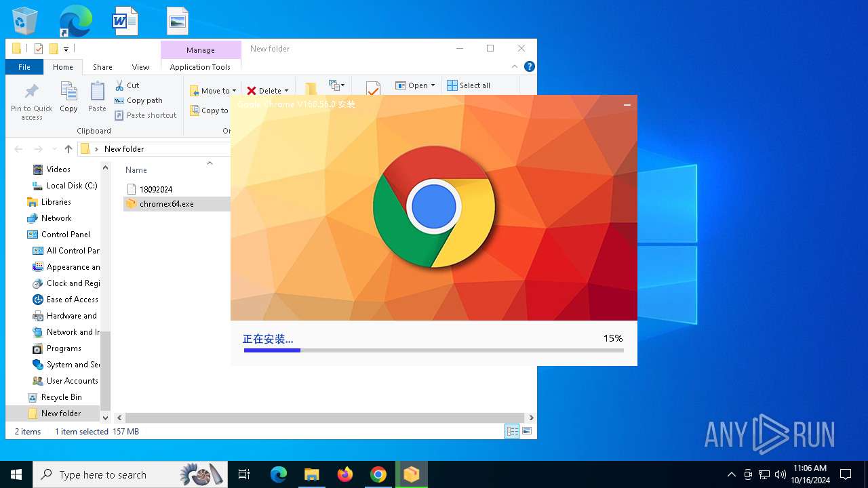The width and height of the screenshot is (868, 488).
Task: Open Recycle Bin on the desktop
Action: pyautogui.click(x=25, y=20)
